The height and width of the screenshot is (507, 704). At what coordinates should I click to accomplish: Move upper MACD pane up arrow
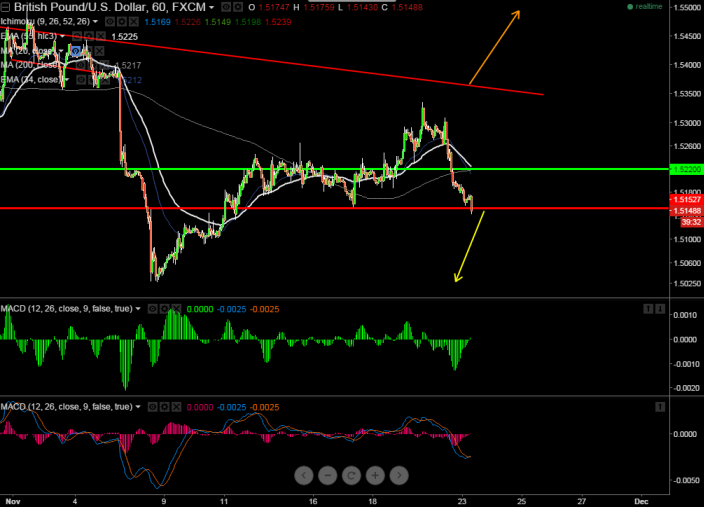[x=648, y=309]
